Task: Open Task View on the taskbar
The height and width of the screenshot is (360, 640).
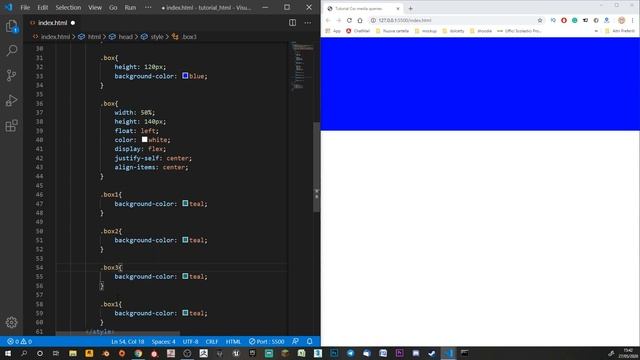Action: [56, 353]
